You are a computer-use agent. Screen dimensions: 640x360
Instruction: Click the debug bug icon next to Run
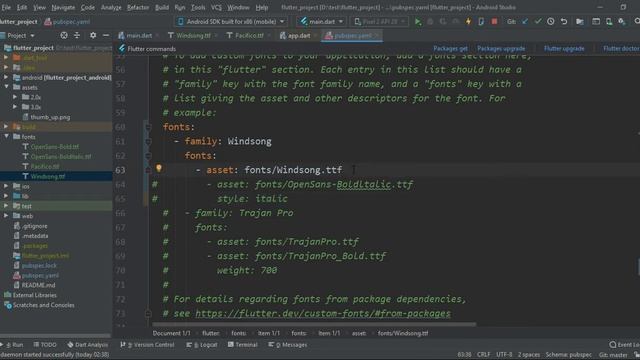click(x=430, y=22)
